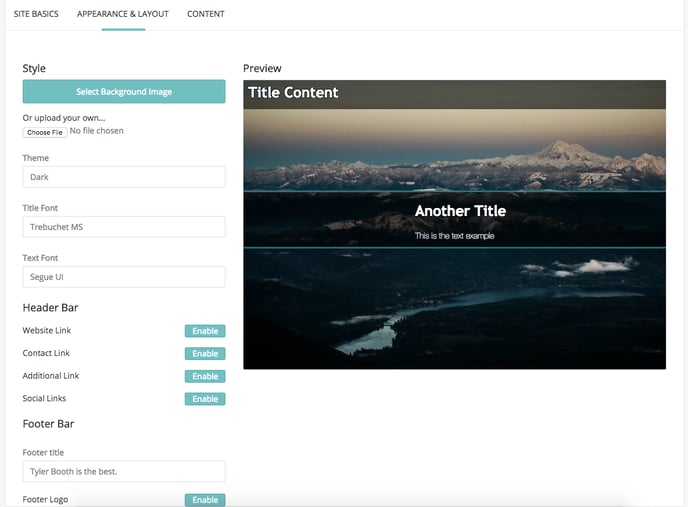Click the 'Or upload your own...' text
The width and height of the screenshot is (688, 507).
point(64,118)
